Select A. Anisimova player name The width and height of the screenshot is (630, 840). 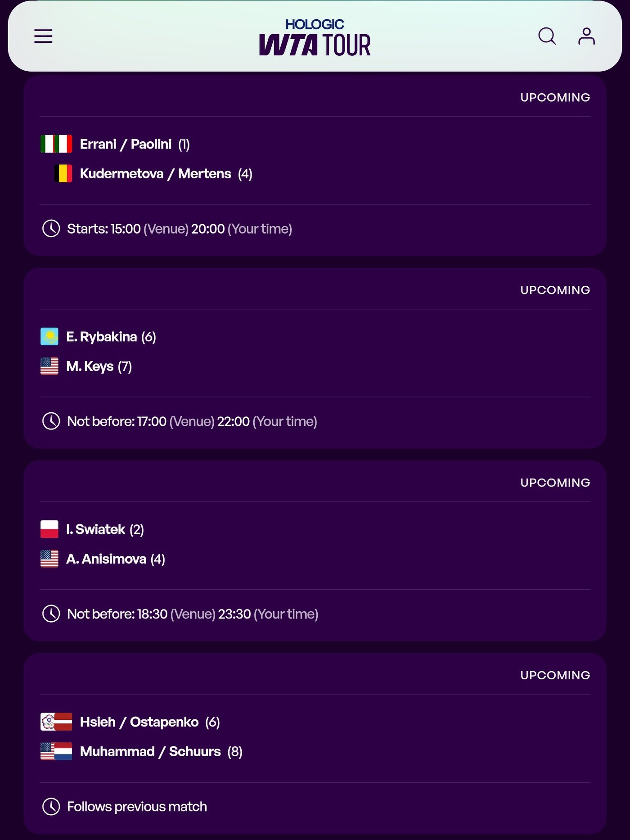click(106, 559)
